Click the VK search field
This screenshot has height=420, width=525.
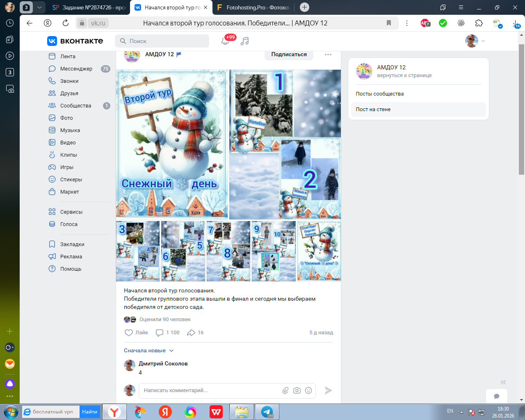click(x=162, y=41)
